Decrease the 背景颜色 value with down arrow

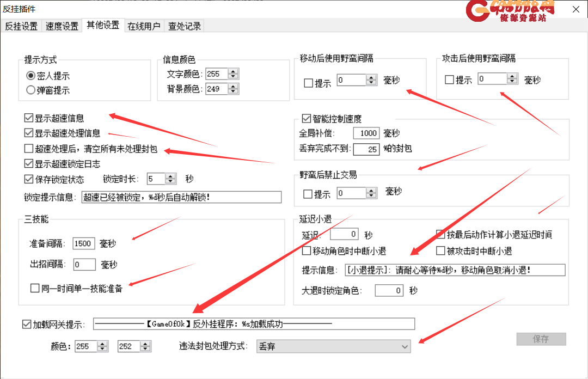234,91
